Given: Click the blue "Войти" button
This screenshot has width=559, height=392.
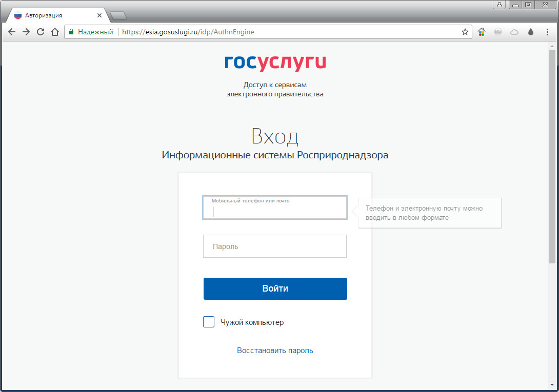Looking at the screenshot, I should click(x=275, y=288).
